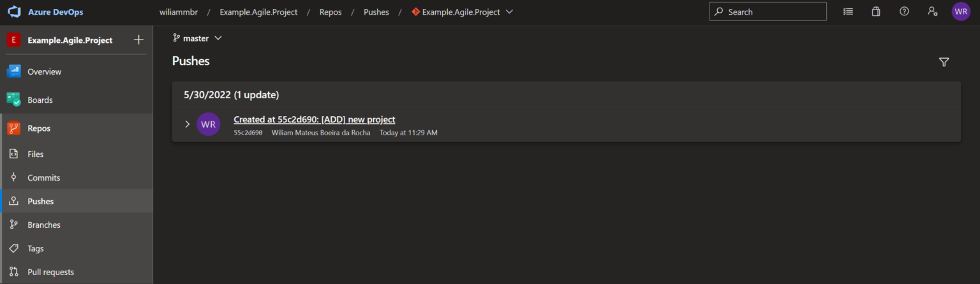Click the WR avatar in push row
This screenshot has height=284, width=980.
coord(209,124)
